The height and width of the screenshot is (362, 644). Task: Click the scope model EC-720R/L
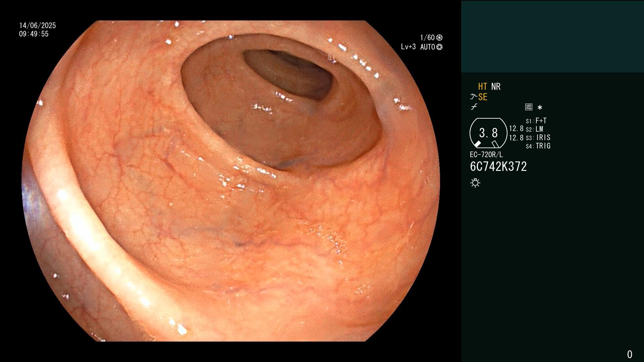click(486, 155)
